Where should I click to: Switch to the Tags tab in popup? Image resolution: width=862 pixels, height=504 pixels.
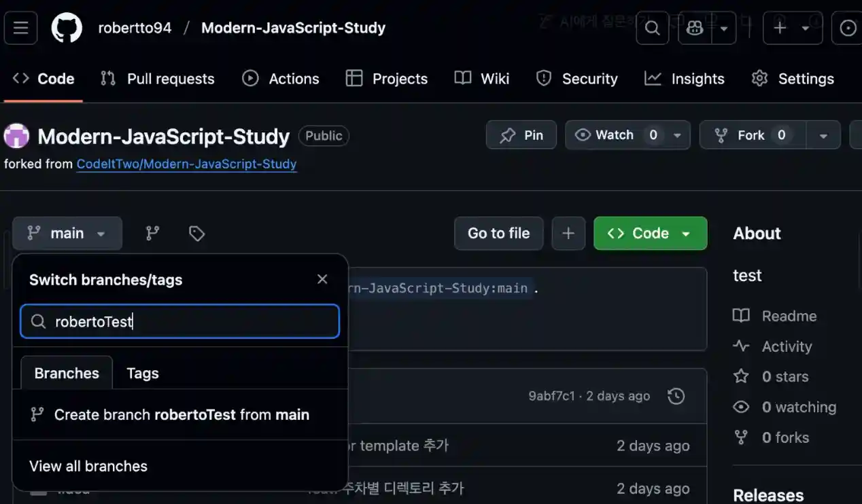coord(143,373)
